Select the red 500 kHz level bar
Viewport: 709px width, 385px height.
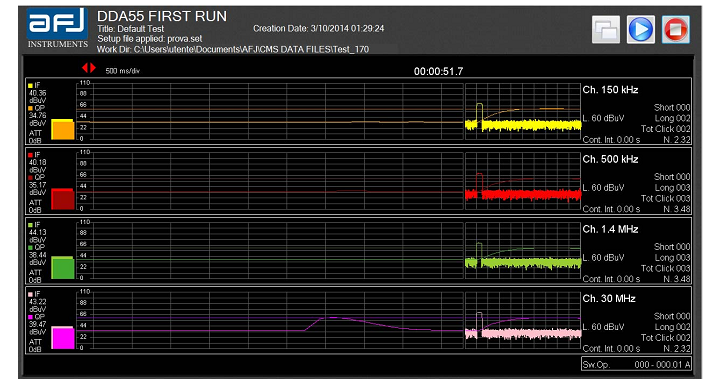[63, 199]
